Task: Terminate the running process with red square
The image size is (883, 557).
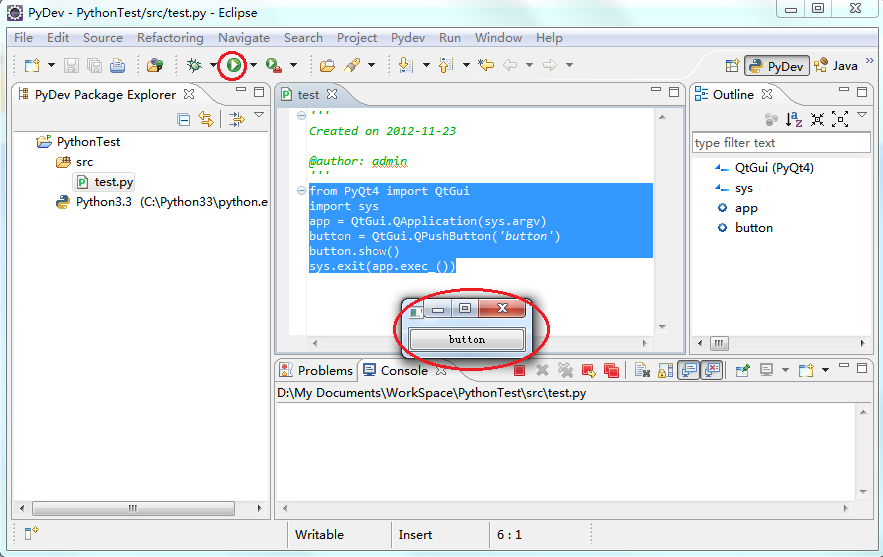Action: [519, 371]
